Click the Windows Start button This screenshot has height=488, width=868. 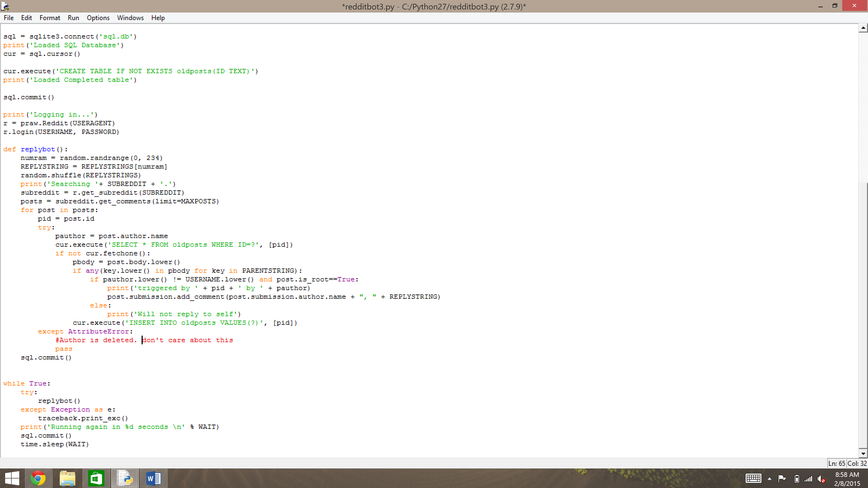click(12, 478)
